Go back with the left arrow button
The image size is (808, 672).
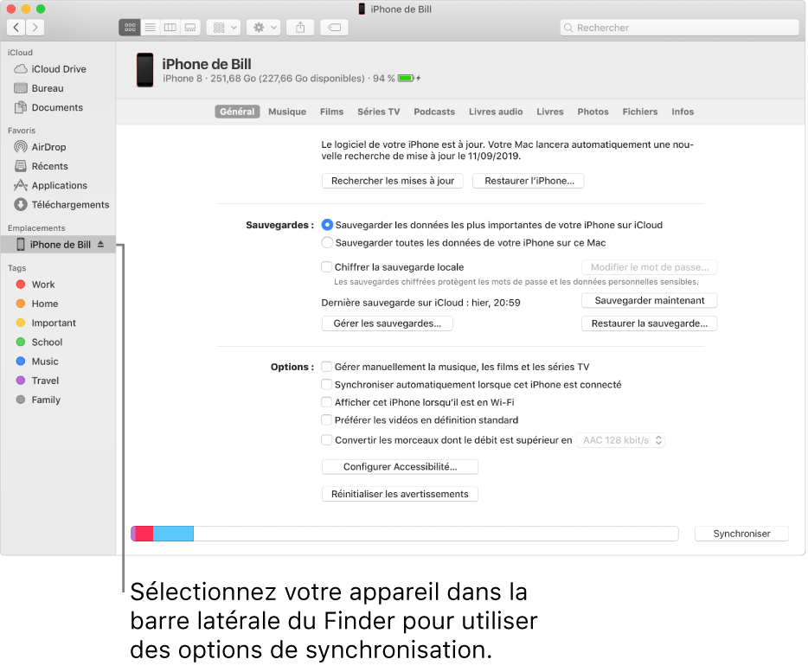tap(16, 28)
